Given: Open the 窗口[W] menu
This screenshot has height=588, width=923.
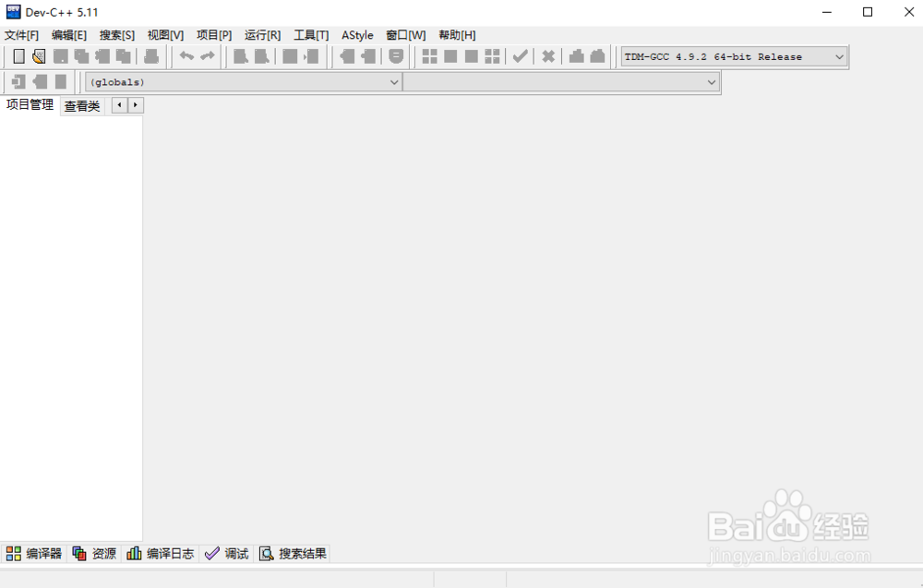Looking at the screenshot, I should click(x=406, y=35).
